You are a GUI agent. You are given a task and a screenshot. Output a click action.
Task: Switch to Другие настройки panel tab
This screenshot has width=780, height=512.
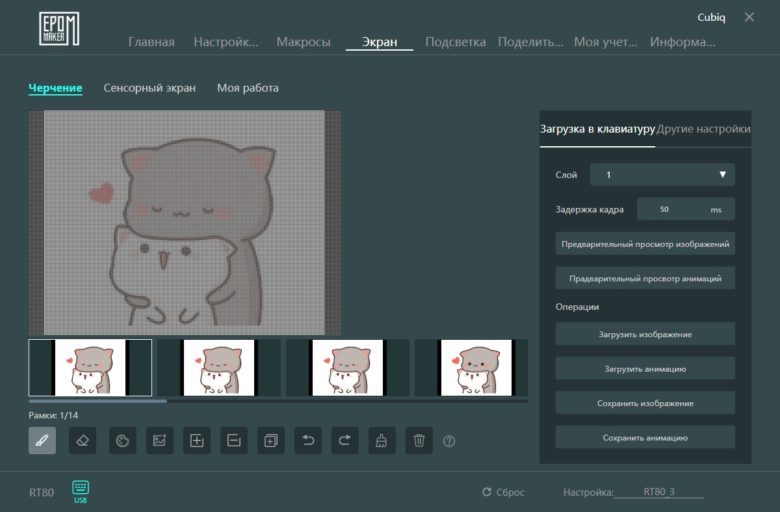(x=703, y=129)
